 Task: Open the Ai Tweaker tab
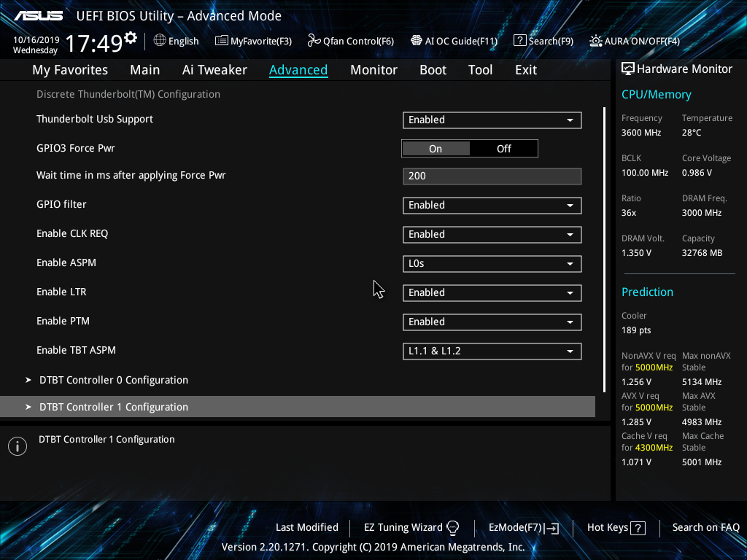pos(214,70)
